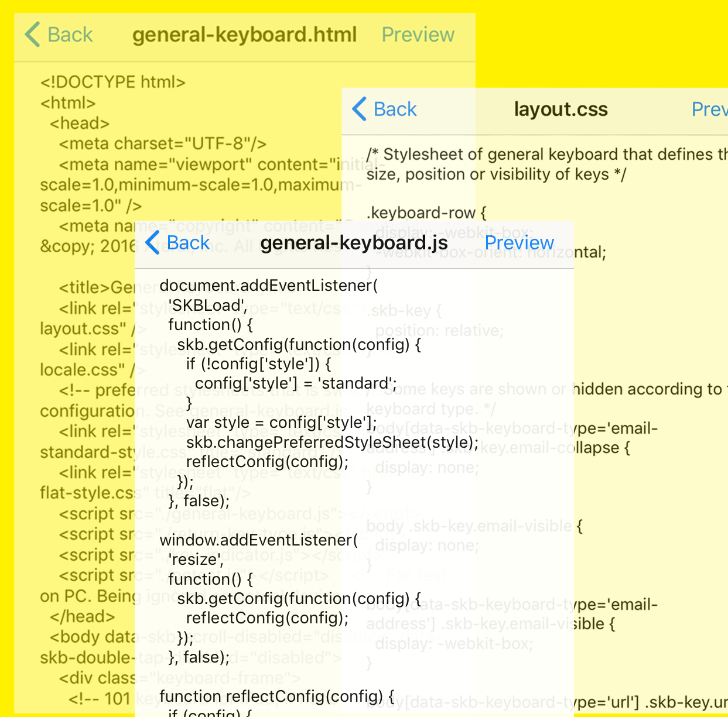The width and height of the screenshot is (728, 717).
Task: Tap the cut-off Preview button in layout.css
Action: [x=709, y=109]
